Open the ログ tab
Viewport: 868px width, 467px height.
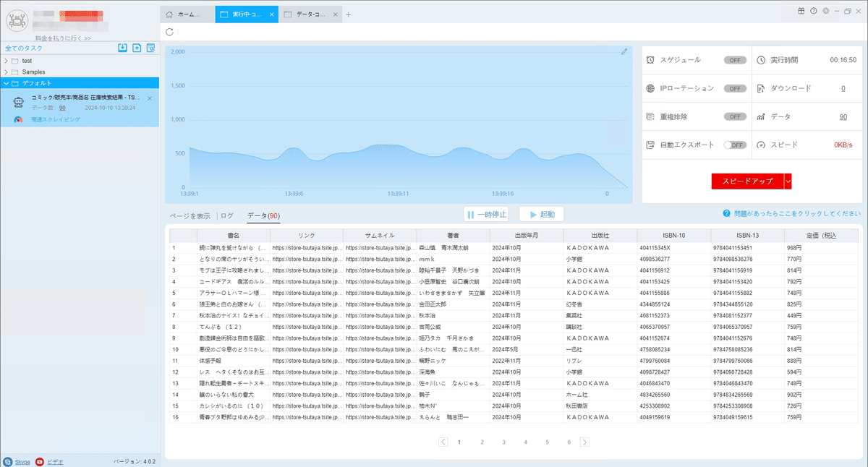[x=227, y=215]
